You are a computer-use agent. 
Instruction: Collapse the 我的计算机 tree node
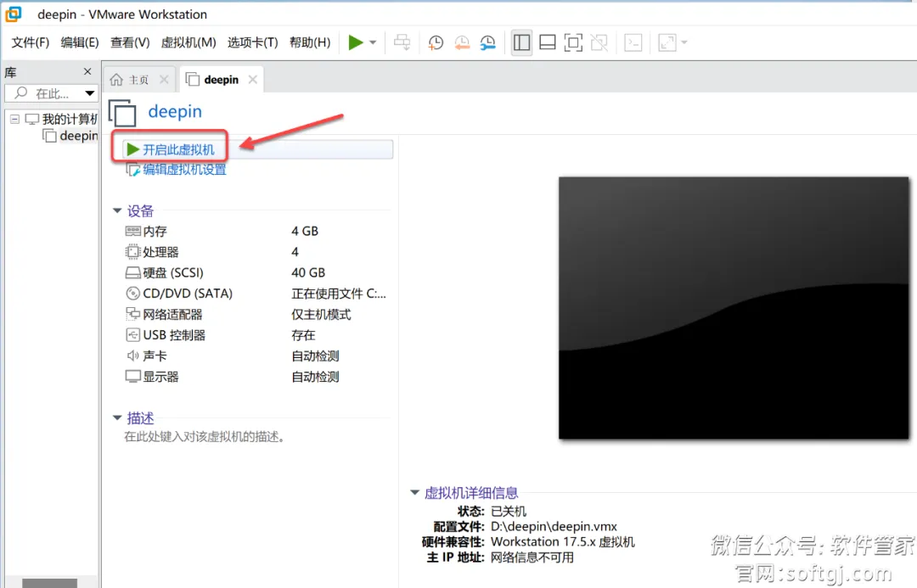coord(14,120)
